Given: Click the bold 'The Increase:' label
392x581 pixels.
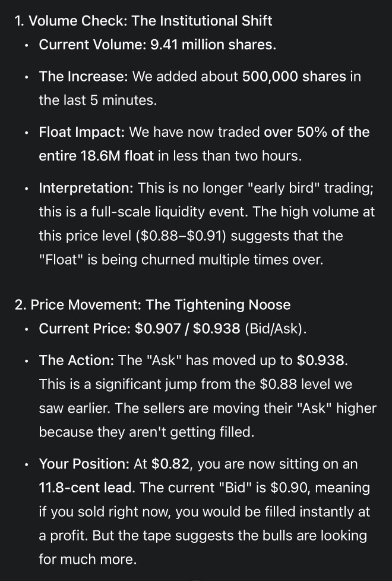Looking at the screenshot, I should pyautogui.click(x=83, y=76).
